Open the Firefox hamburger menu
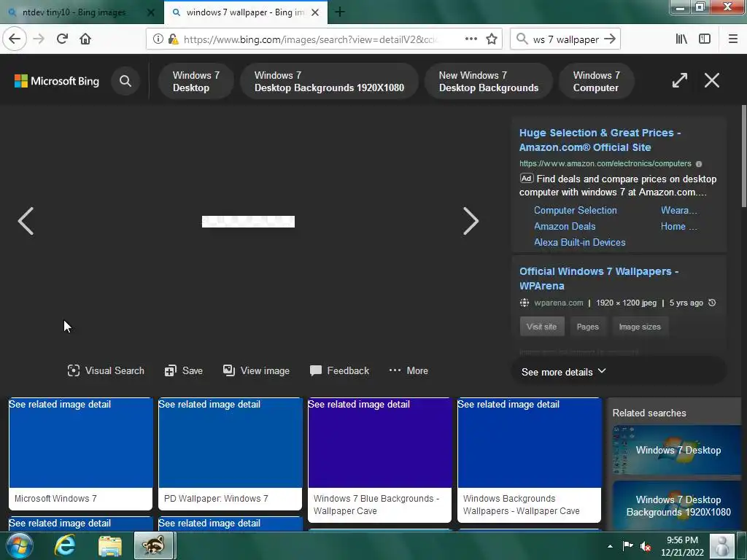The image size is (747, 560). tap(732, 39)
